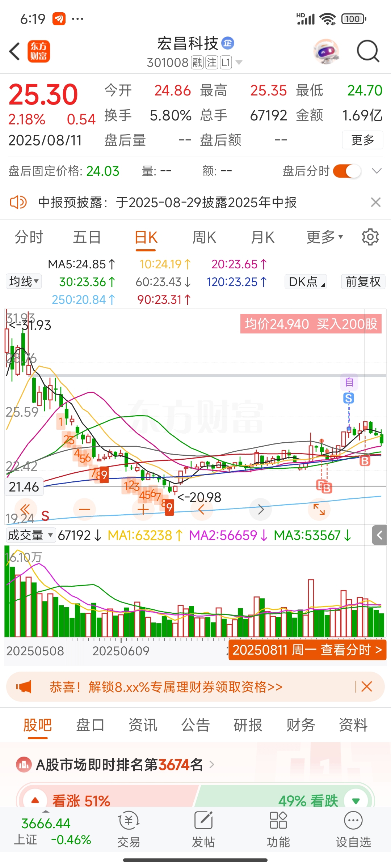The width and height of the screenshot is (391, 868).
Task: Switch to 月K chart tab
Action: (x=262, y=237)
